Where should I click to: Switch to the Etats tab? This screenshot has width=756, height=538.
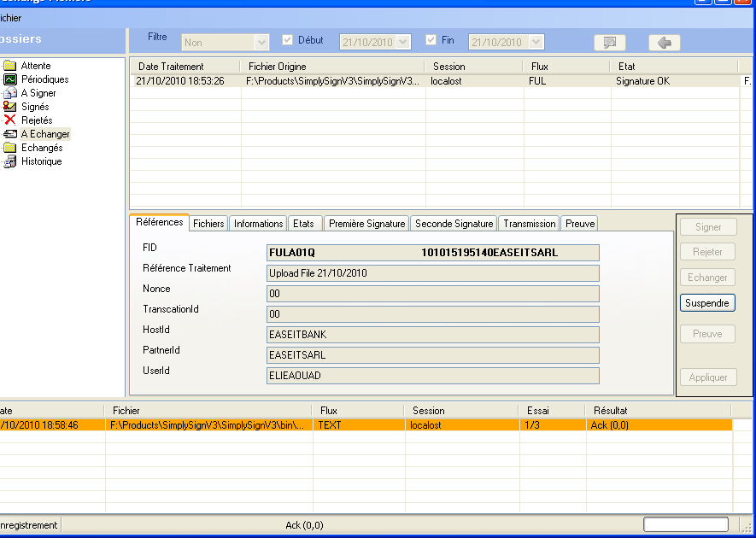(303, 224)
